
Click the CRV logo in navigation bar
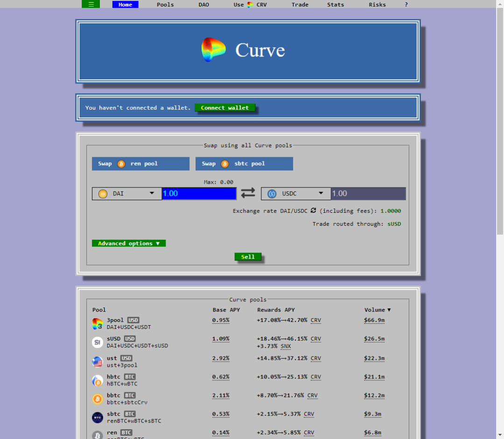click(x=250, y=5)
